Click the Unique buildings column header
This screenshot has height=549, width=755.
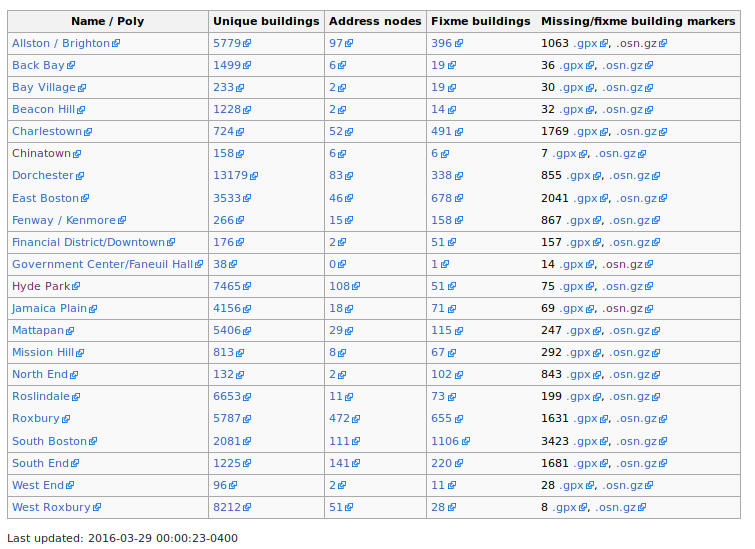point(266,21)
